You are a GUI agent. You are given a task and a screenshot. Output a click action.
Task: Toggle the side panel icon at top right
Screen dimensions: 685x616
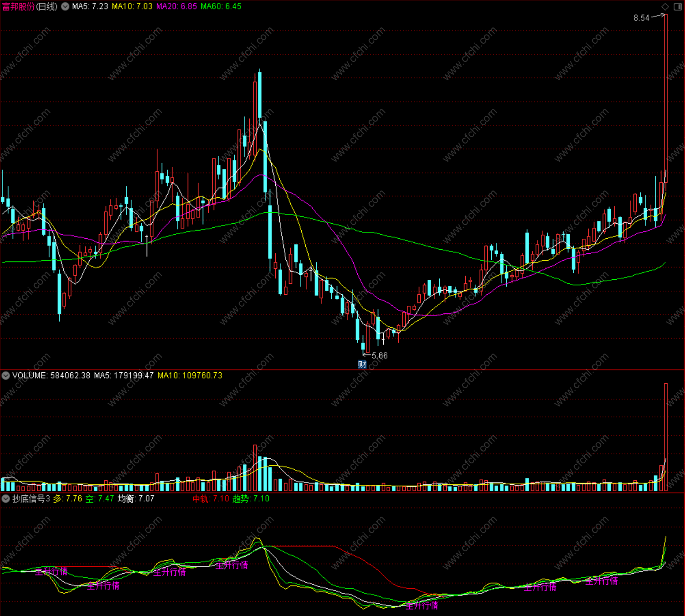[678, 6]
